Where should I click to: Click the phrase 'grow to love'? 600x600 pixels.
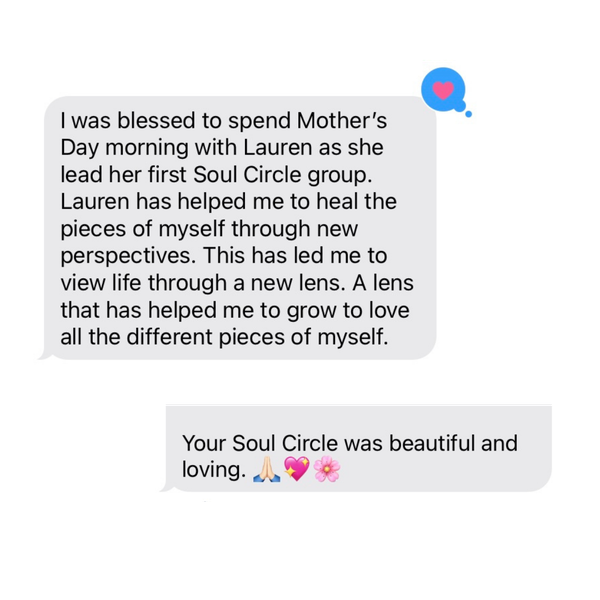pos(348,310)
